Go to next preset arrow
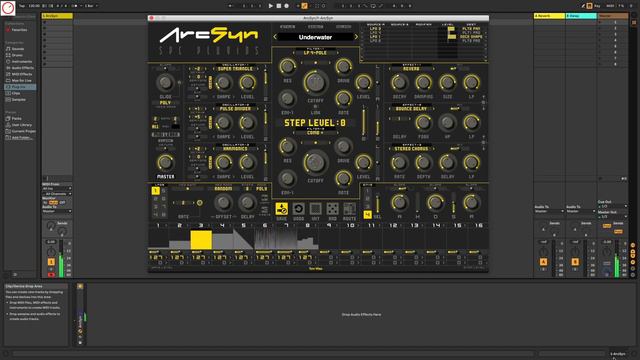 (356, 37)
